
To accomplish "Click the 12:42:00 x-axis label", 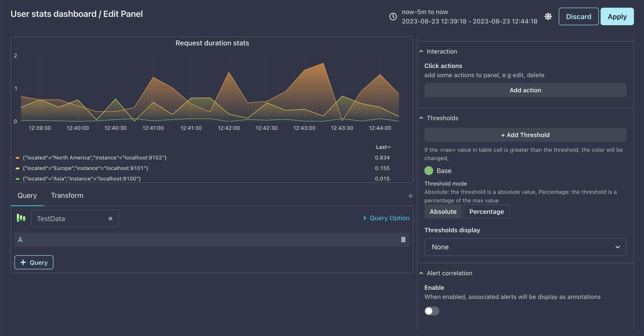I will click(228, 128).
